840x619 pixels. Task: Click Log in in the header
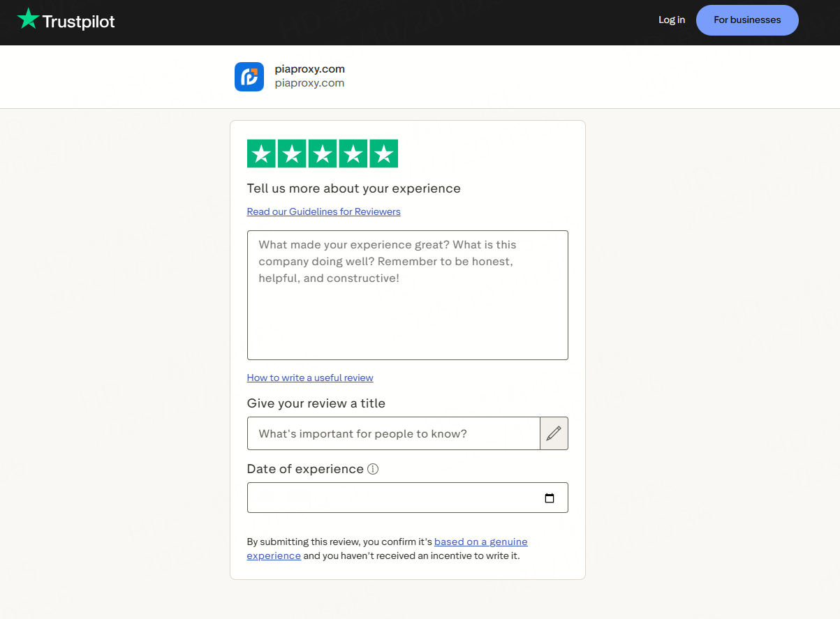672,20
